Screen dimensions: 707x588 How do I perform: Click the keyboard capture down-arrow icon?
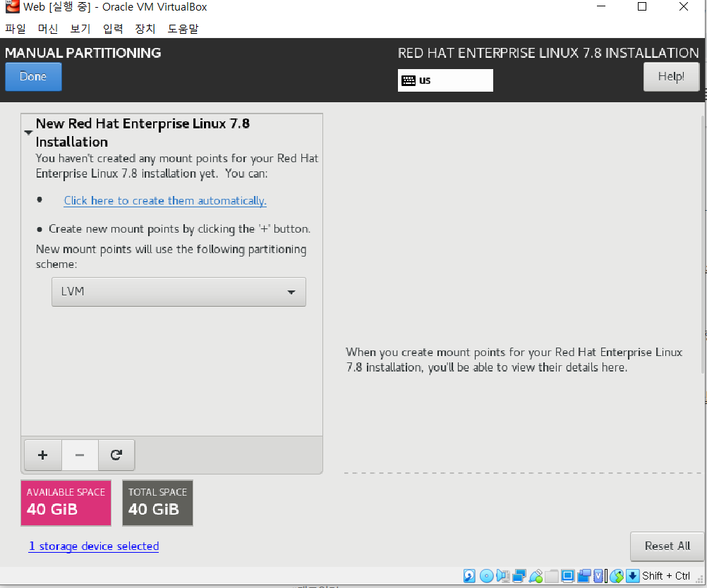pos(633,576)
